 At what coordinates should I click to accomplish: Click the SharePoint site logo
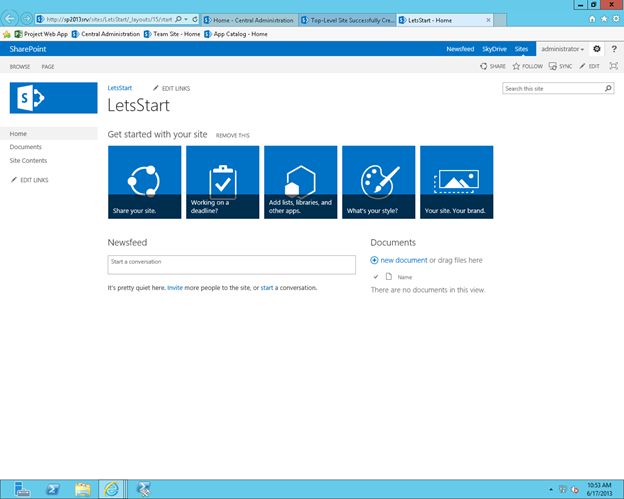point(53,98)
